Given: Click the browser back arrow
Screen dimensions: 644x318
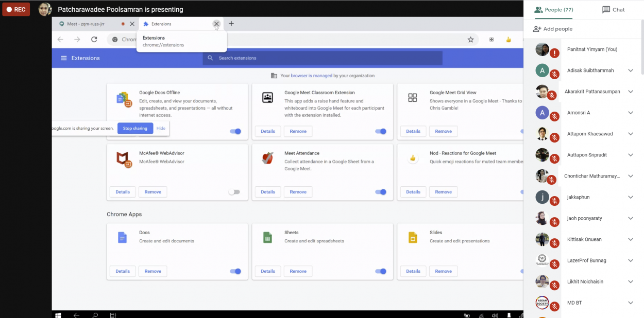Looking at the screenshot, I should click(x=60, y=40).
